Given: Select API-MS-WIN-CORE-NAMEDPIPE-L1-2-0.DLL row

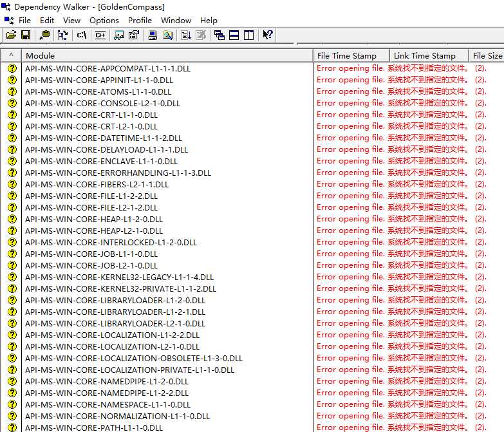Looking at the screenshot, I should point(252,381).
